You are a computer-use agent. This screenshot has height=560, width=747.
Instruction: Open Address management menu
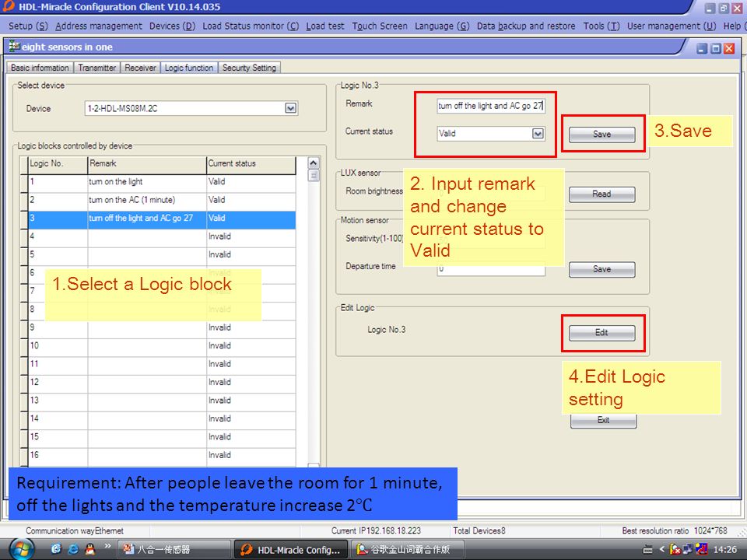click(x=99, y=26)
